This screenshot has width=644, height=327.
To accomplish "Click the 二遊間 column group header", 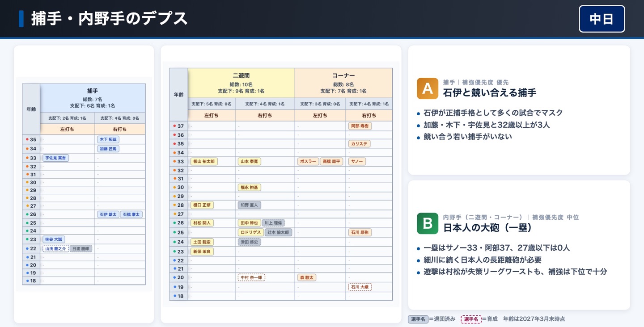I will coord(241,83).
